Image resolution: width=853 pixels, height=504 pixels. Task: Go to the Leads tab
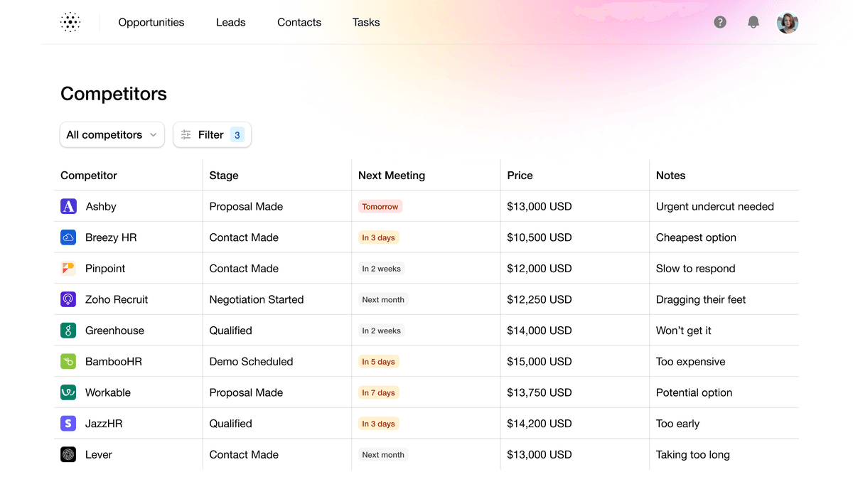231,22
